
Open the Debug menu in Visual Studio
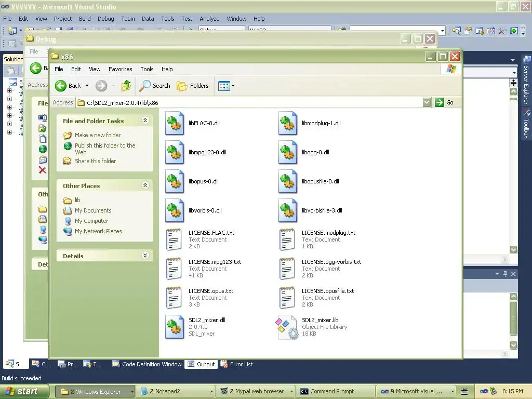(106, 19)
